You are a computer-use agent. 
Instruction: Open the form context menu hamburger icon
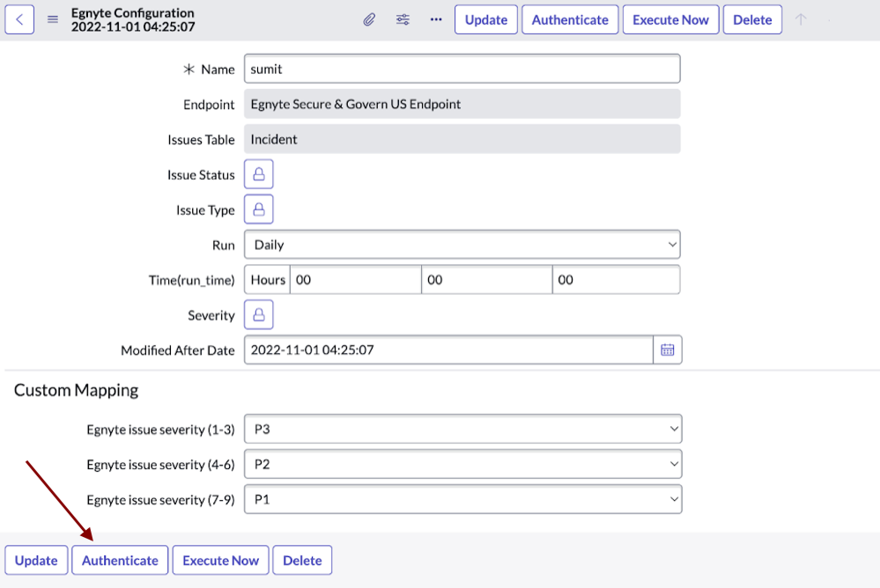(51, 18)
